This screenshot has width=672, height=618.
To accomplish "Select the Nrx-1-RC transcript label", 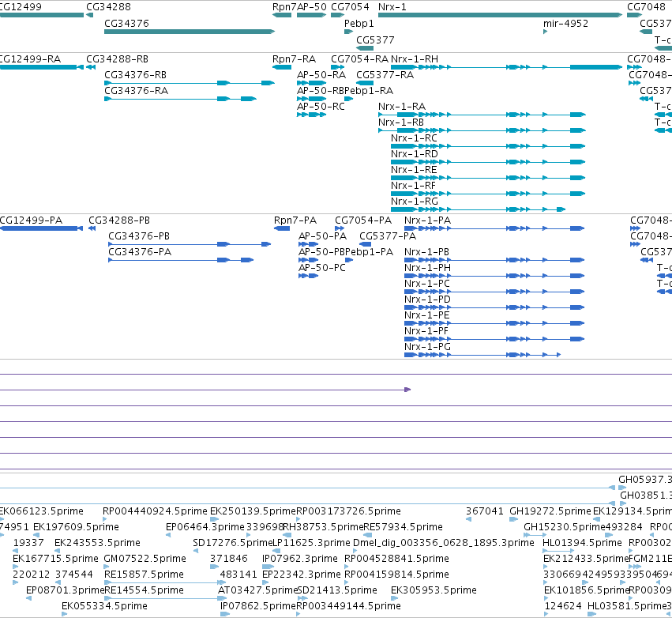I will click(414, 138).
